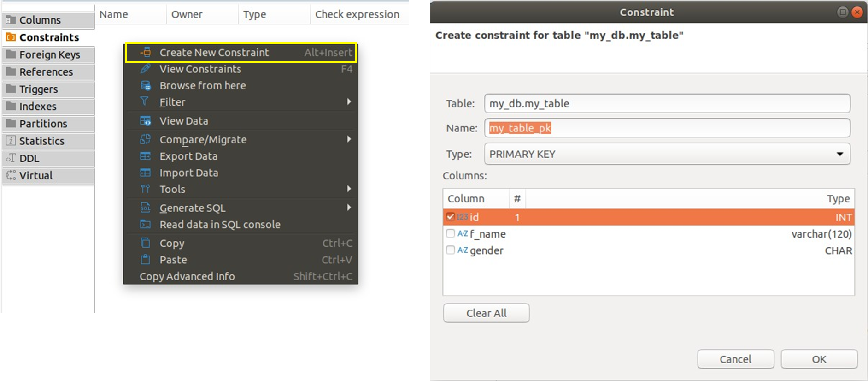Click the Compare/Migrate icon
Screen dimensions: 868x381
146,139
